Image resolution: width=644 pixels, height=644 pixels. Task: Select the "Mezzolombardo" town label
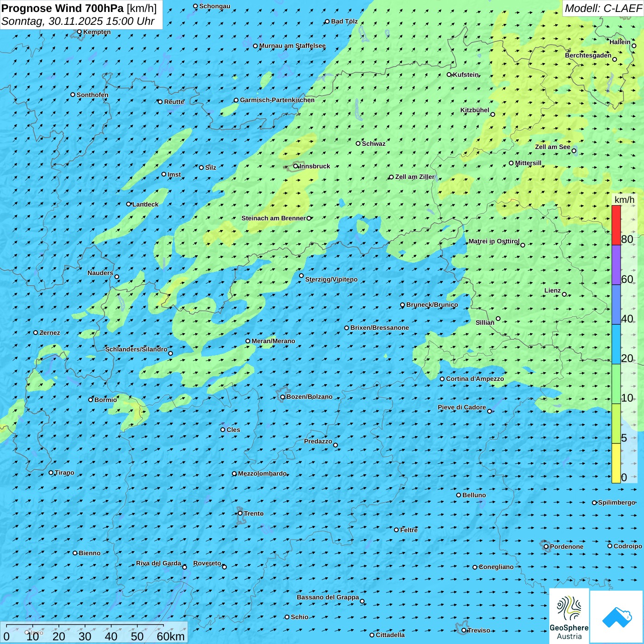[x=262, y=473]
